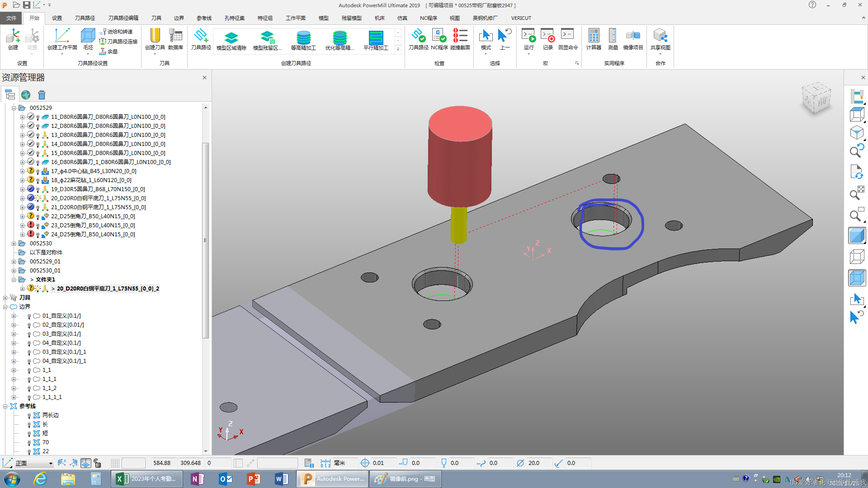Switch to the 边界 ribbon tab
The width and height of the screenshot is (868, 488).
179,18
